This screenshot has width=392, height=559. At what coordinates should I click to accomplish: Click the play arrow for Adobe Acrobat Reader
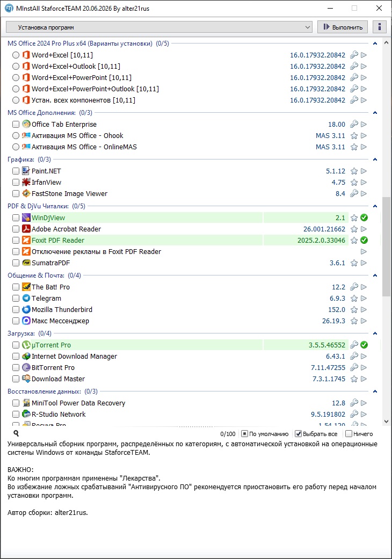coord(364,229)
